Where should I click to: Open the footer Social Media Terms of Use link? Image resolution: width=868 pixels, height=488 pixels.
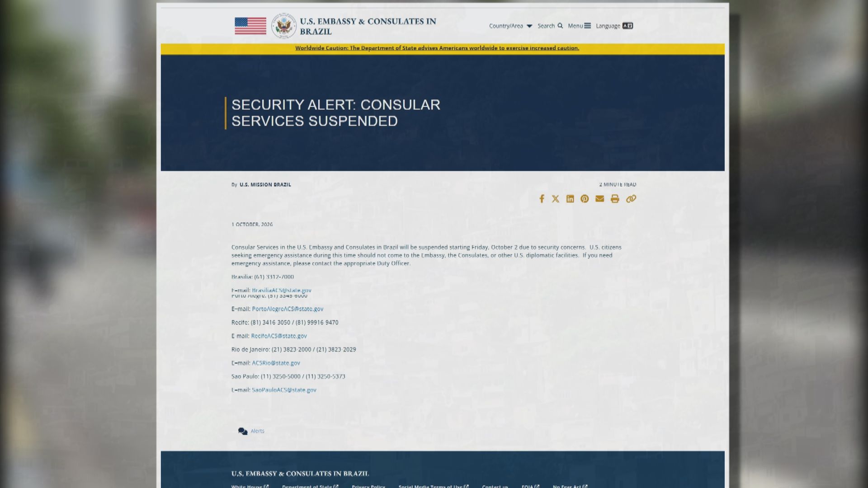(x=433, y=486)
